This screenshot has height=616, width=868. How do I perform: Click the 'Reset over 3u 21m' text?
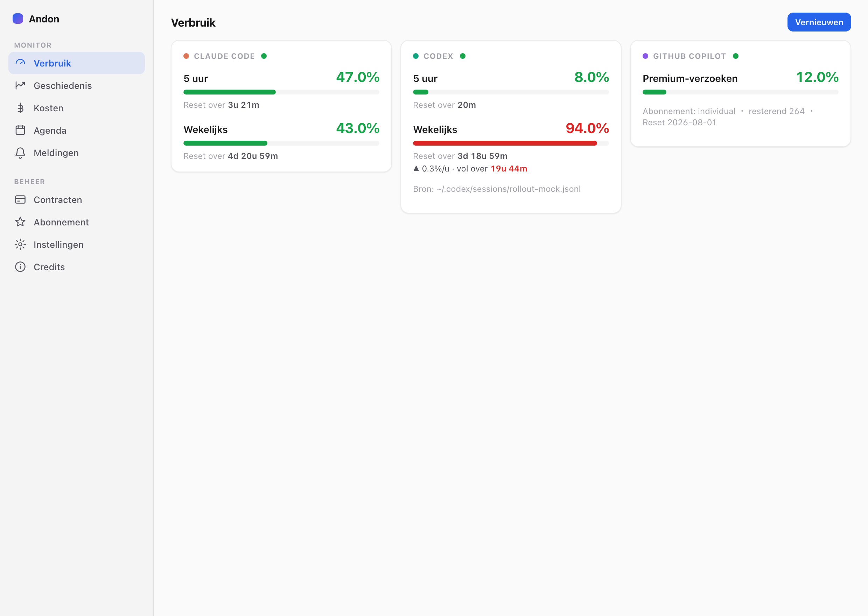222,105
